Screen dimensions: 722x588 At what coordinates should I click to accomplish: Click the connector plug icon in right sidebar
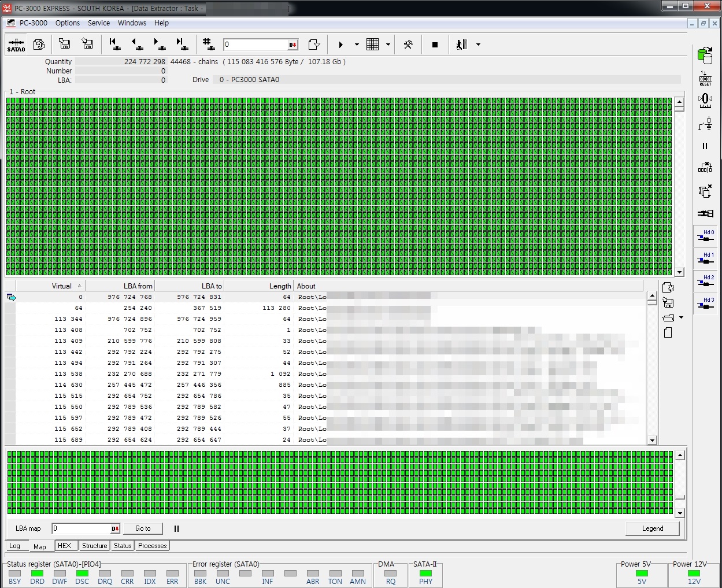pos(705,213)
